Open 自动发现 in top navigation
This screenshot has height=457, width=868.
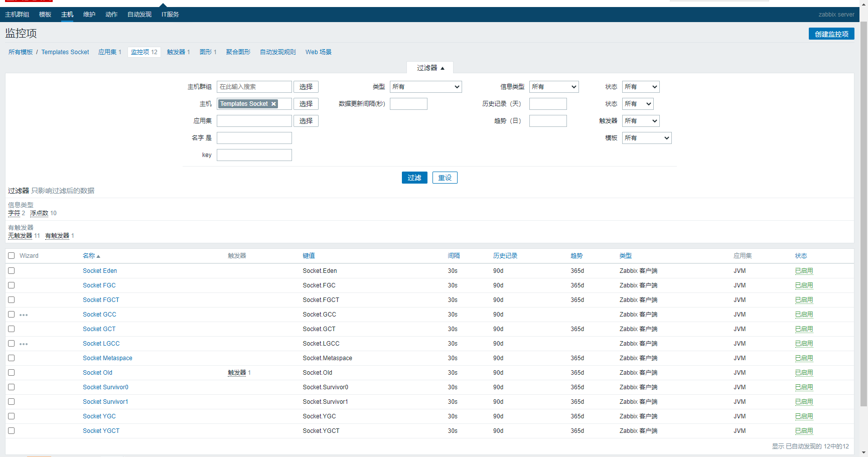pos(139,15)
